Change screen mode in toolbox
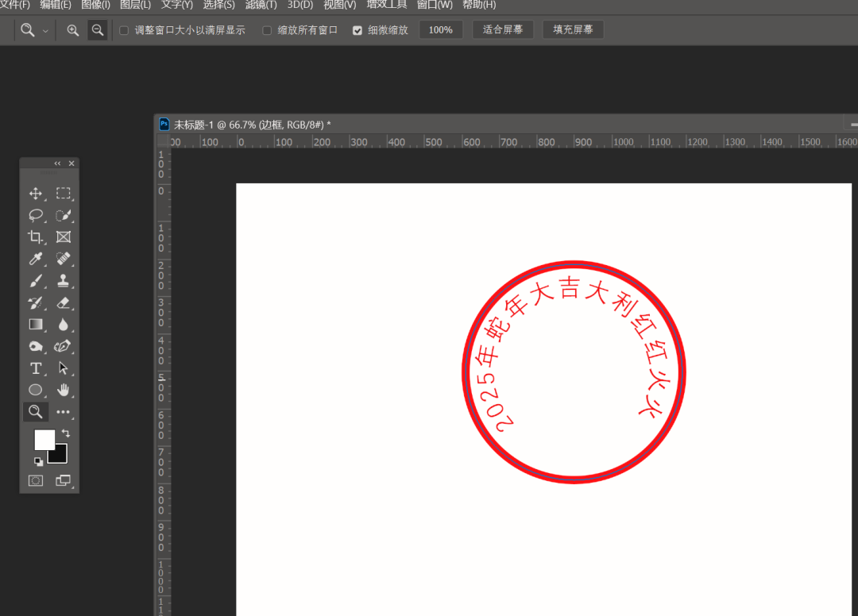Screen dimensions: 858x616 pos(64,481)
